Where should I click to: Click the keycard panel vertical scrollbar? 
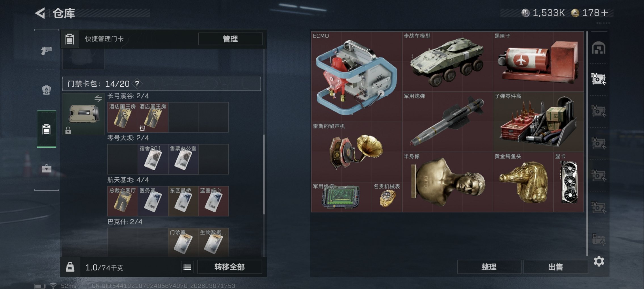[x=264, y=174]
